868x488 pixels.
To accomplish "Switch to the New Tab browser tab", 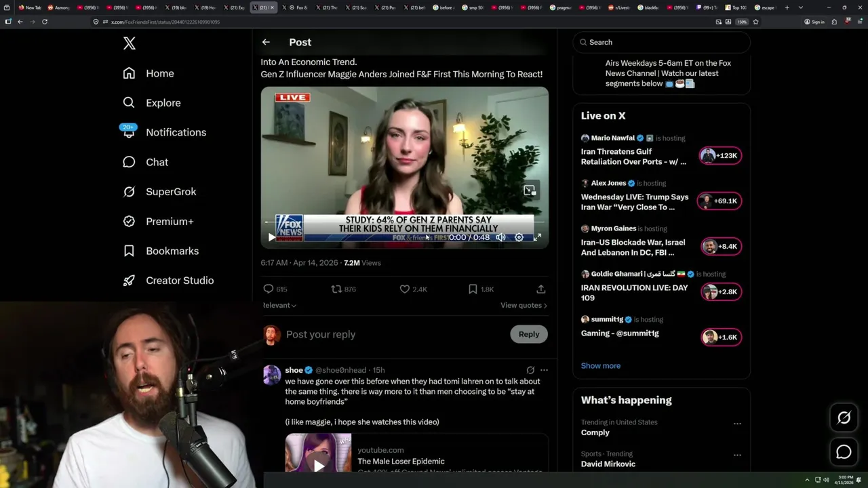I will click(30, 7).
